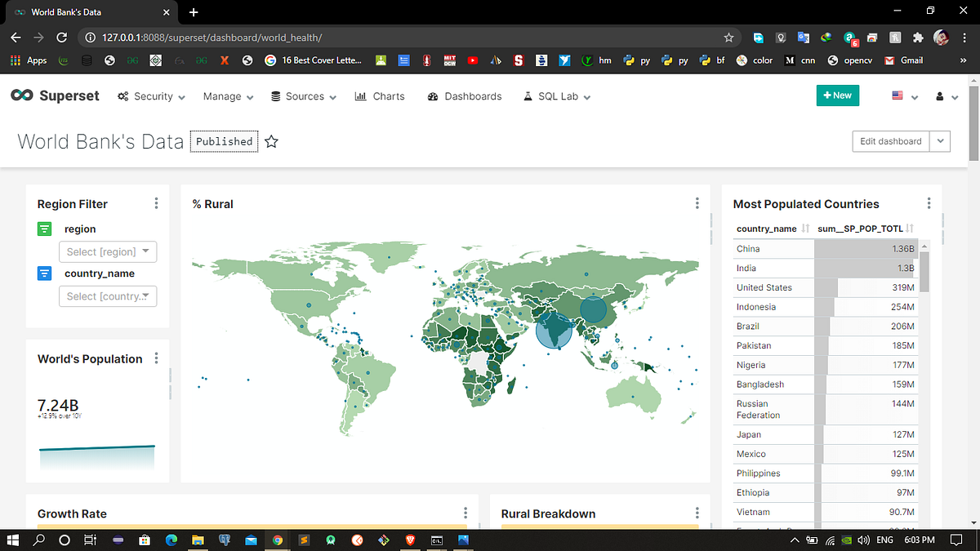Sort the table by the sum__SP_POP_TOTL column
The image size is (980, 551).
click(866, 229)
